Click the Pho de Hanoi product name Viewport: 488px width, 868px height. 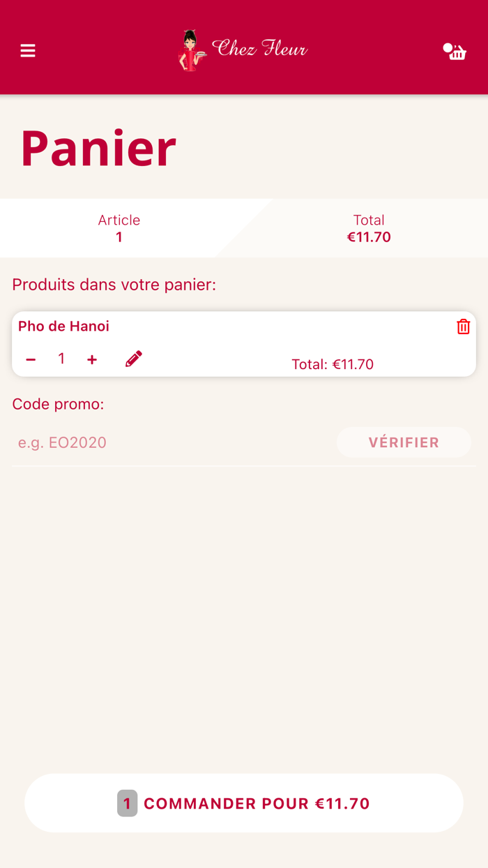pyautogui.click(x=63, y=326)
